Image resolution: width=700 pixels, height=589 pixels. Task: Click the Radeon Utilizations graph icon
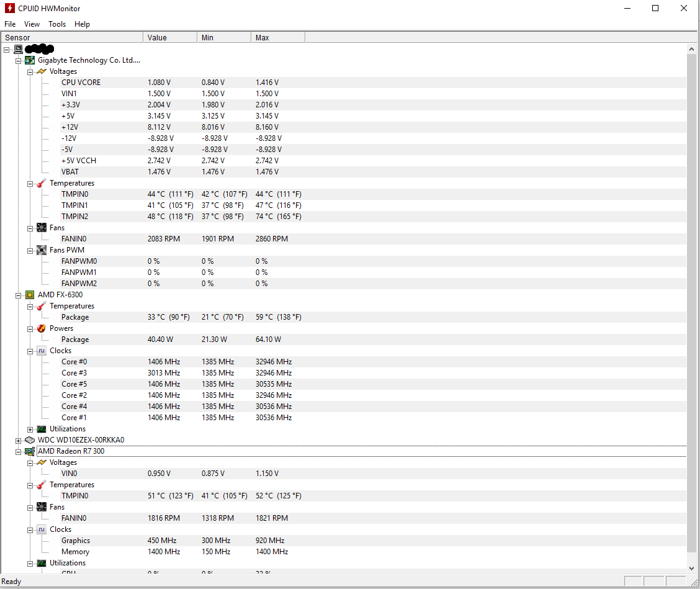tap(42, 563)
